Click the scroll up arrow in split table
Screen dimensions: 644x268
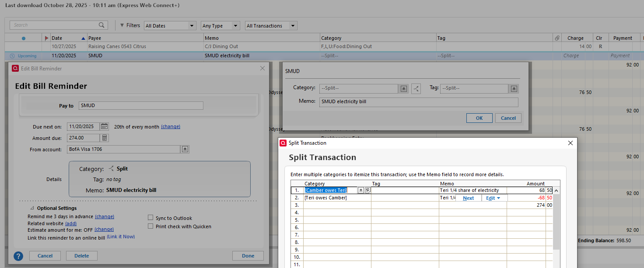point(556,191)
